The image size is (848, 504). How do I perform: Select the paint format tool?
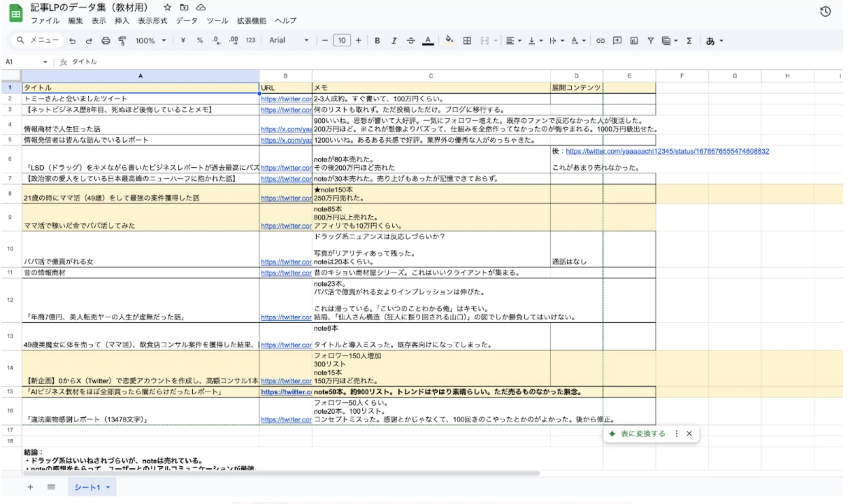(122, 41)
